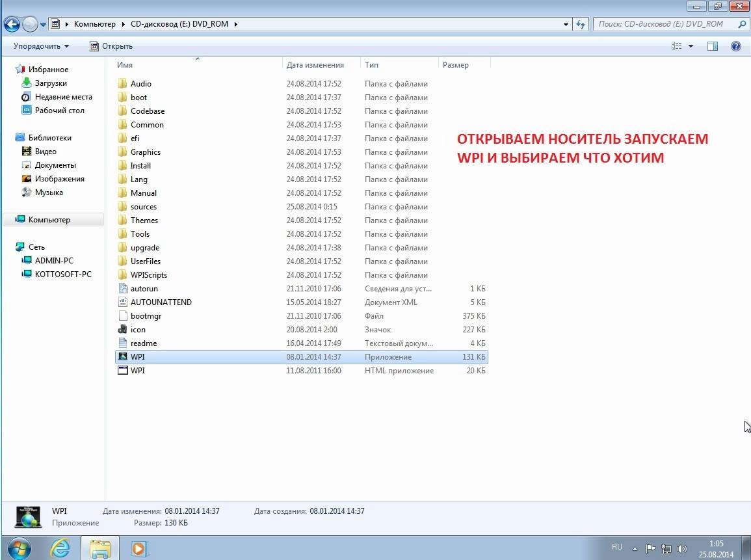Open the Документы library
751x560 pixels.
pos(49,165)
